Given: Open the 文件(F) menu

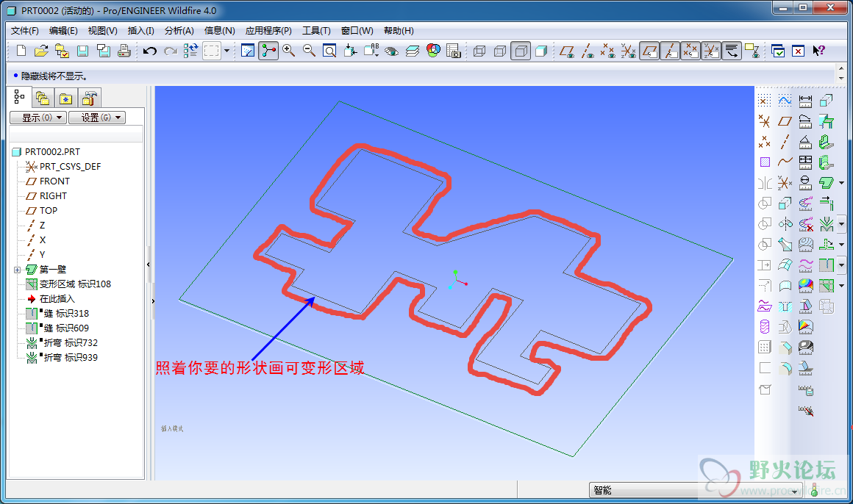Looking at the screenshot, I should point(25,30).
